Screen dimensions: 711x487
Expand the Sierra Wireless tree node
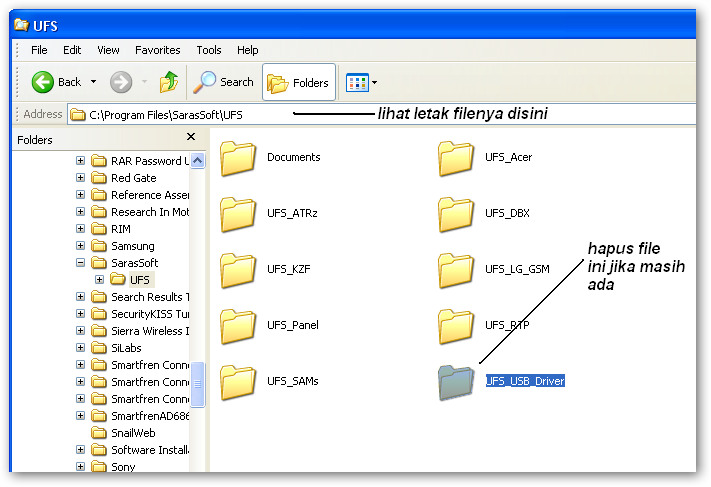tap(80, 331)
